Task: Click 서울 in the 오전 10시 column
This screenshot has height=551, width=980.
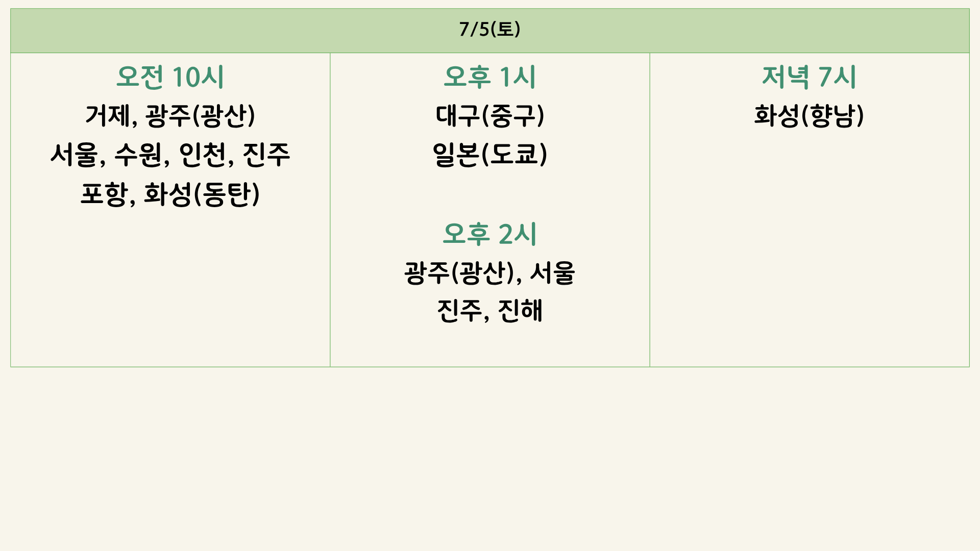Action: (x=74, y=155)
